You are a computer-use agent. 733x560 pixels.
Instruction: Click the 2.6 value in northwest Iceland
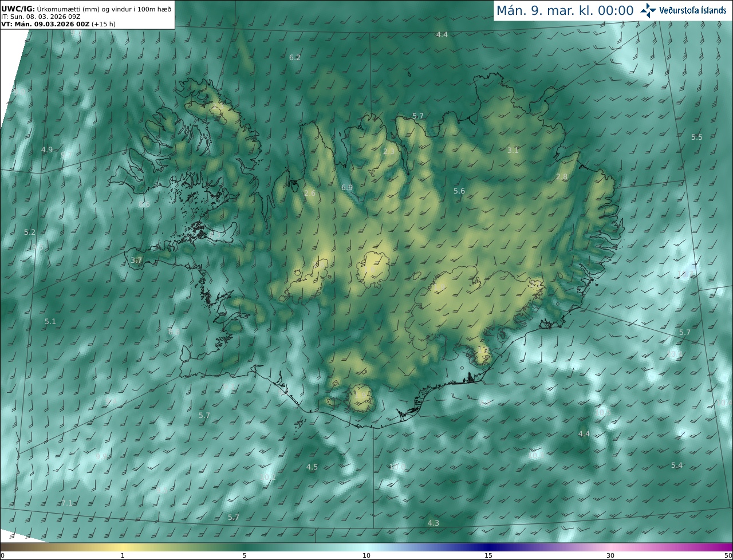(x=310, y=194)
